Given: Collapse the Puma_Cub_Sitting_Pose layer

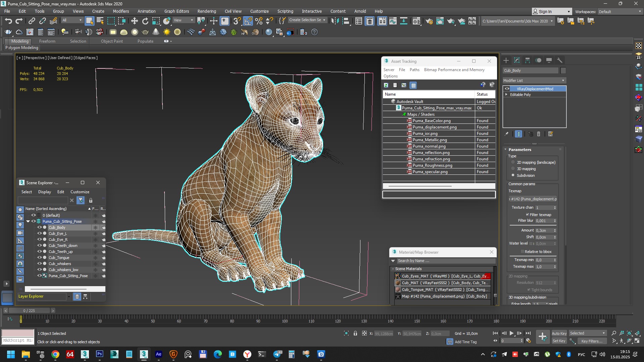Looking at the screenshot, I should click(28, 221).
